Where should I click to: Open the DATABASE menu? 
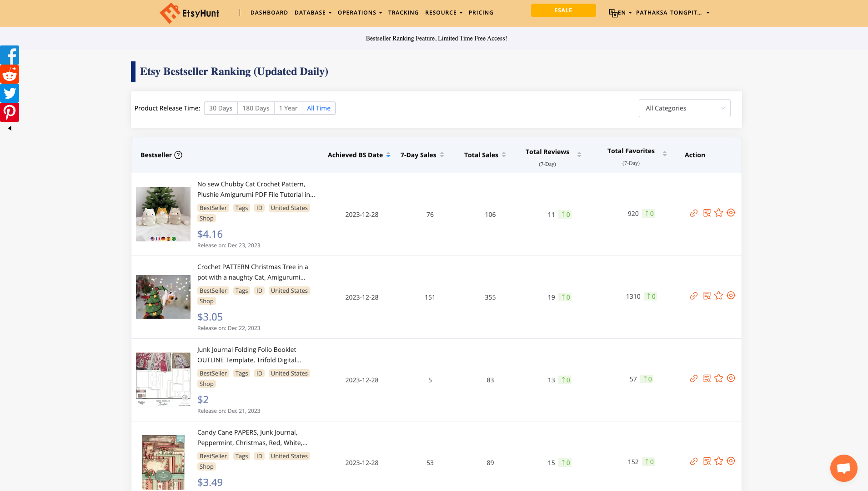(x=312, y=13)
